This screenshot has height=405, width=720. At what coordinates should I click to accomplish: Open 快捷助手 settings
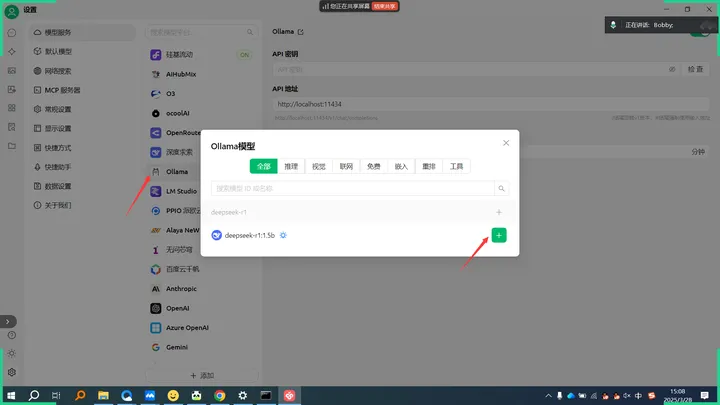click(x=83, y=167)
